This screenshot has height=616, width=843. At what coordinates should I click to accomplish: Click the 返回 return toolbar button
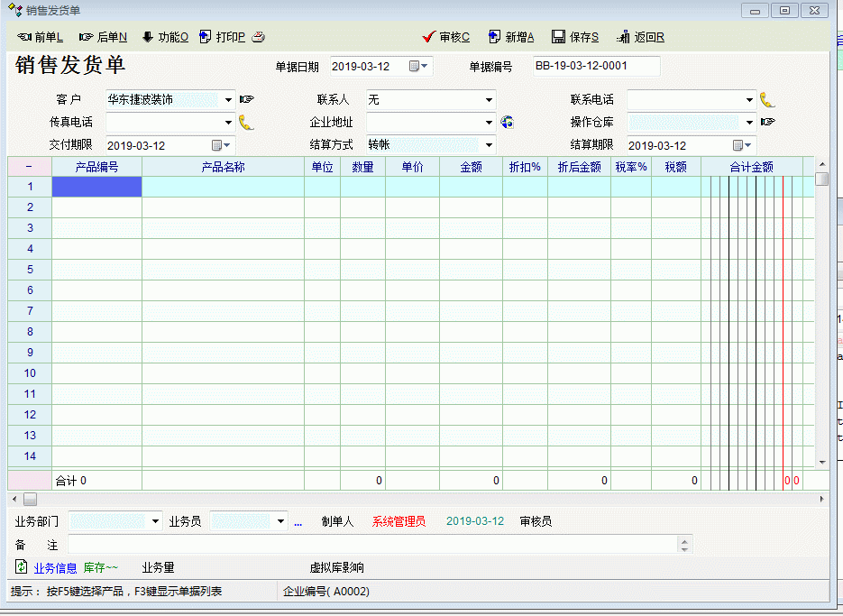click(640, 37)
